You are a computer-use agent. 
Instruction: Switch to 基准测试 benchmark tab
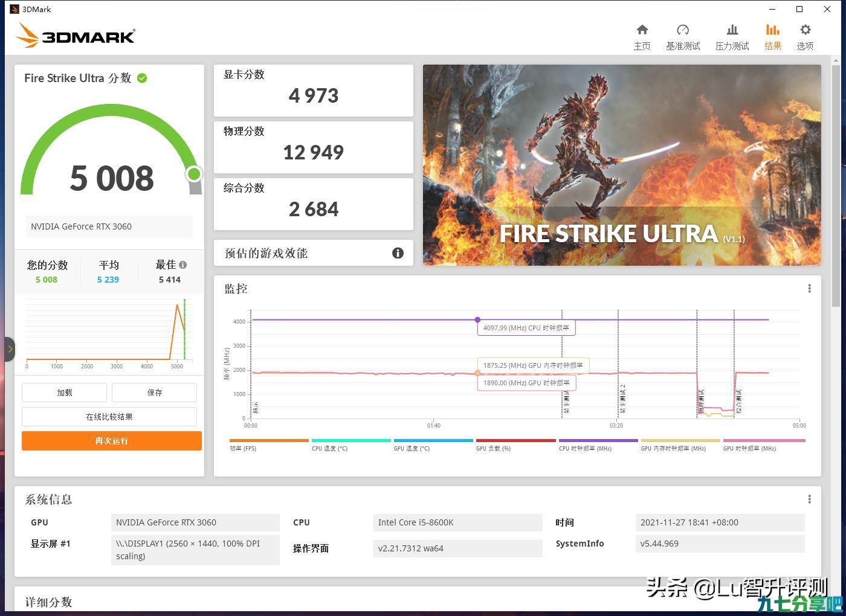click(683, 37)
